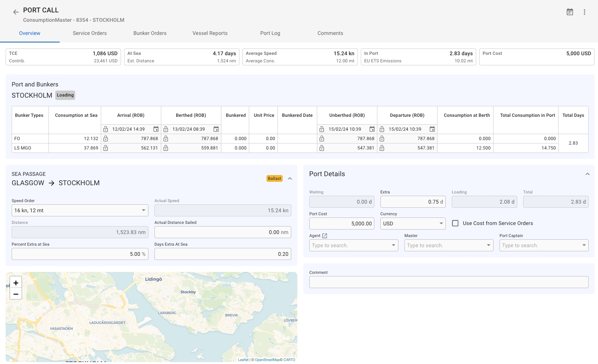Collapse the Port Details panel
Screen dimensions: 598x364
coord(587,174)
